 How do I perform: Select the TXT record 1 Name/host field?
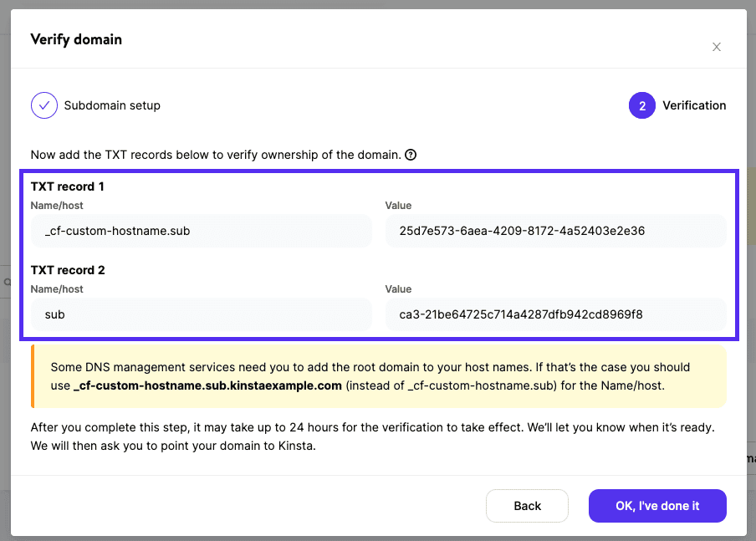tap(201, 231)
